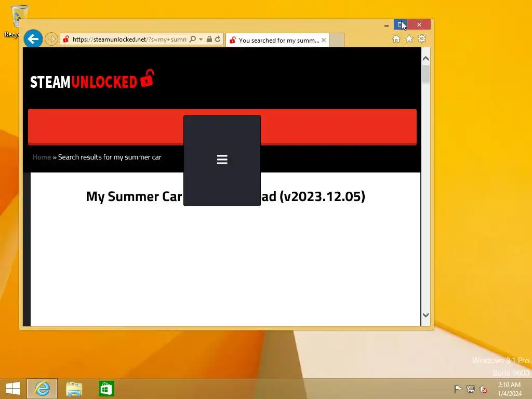Maximize the Internet Explorer window

[x=401, y=24]
